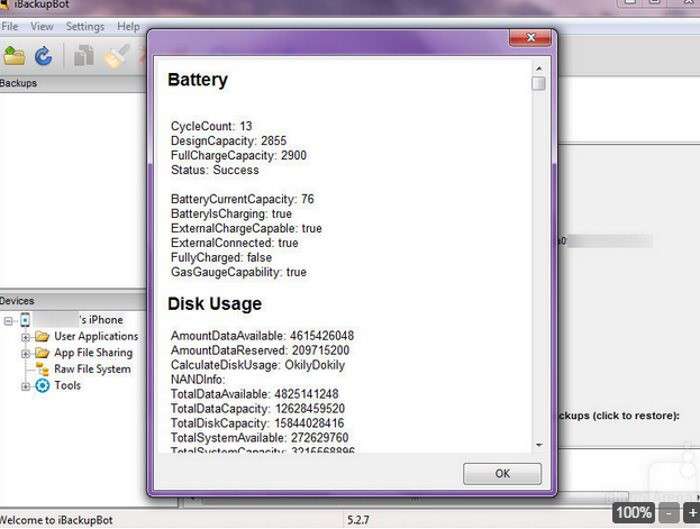Click the blue refresh toolbar icon
This screenshot has height=529, width=700.
tap(43, 56)
